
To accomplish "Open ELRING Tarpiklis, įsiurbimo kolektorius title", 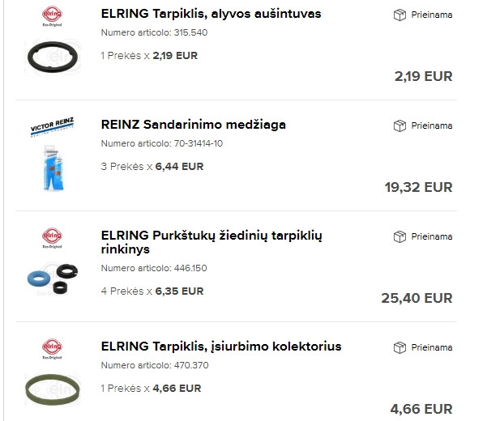I will pyautogui.click(x=221, y=347).
